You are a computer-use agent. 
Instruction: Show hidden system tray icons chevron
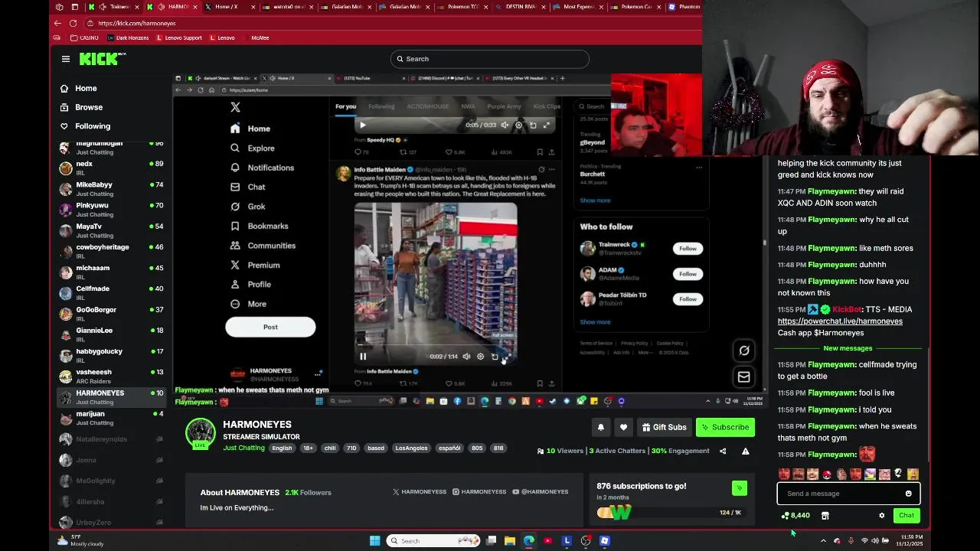point(823,541)
